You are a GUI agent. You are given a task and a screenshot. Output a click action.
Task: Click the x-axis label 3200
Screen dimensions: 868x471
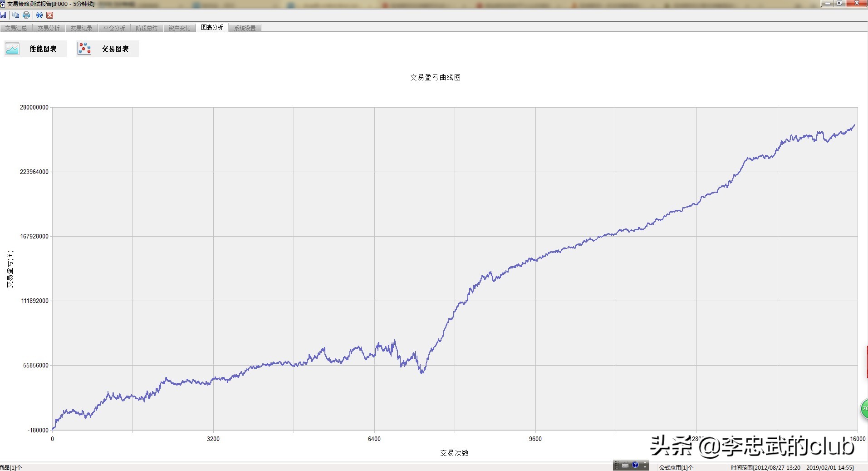[213, 439]
